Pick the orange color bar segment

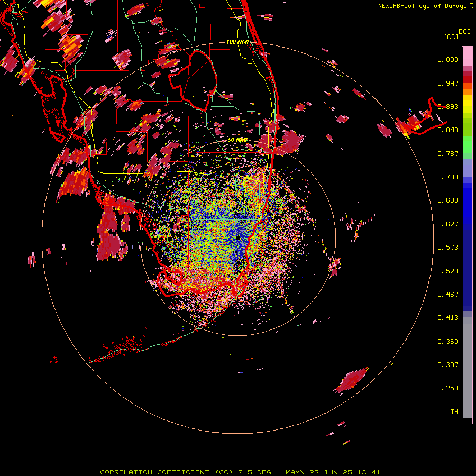pos(467,91)
